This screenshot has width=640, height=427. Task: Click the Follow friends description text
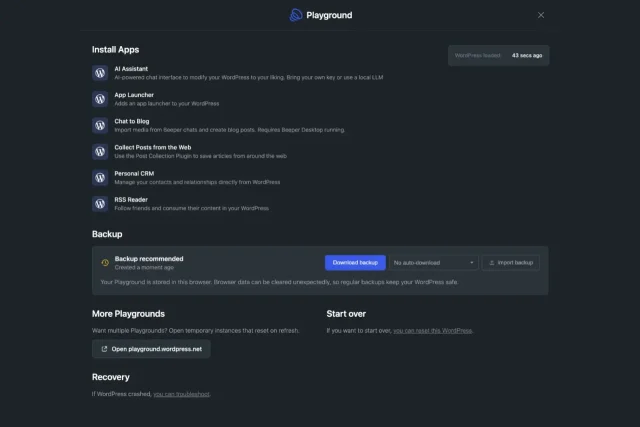(191, 208)
